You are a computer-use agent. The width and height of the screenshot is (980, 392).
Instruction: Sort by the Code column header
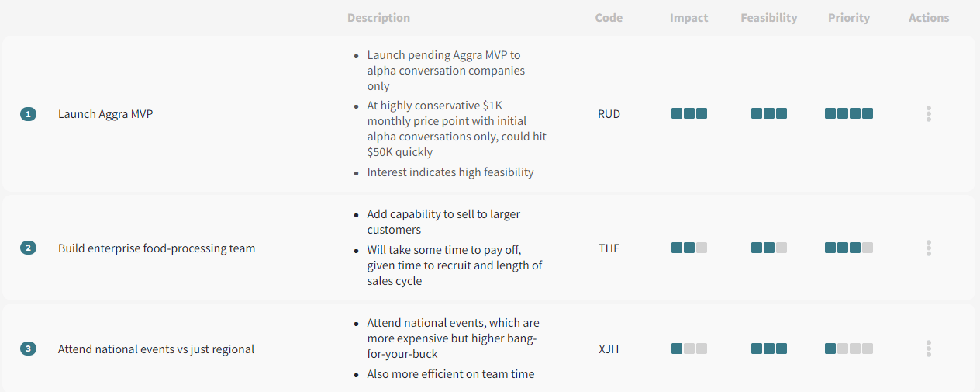[x=609, y=18]
